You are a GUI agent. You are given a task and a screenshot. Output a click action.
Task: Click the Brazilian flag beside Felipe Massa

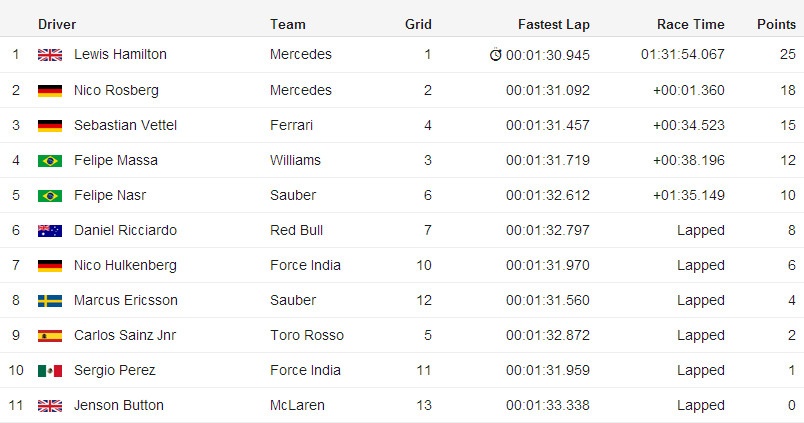click(50, 161)
